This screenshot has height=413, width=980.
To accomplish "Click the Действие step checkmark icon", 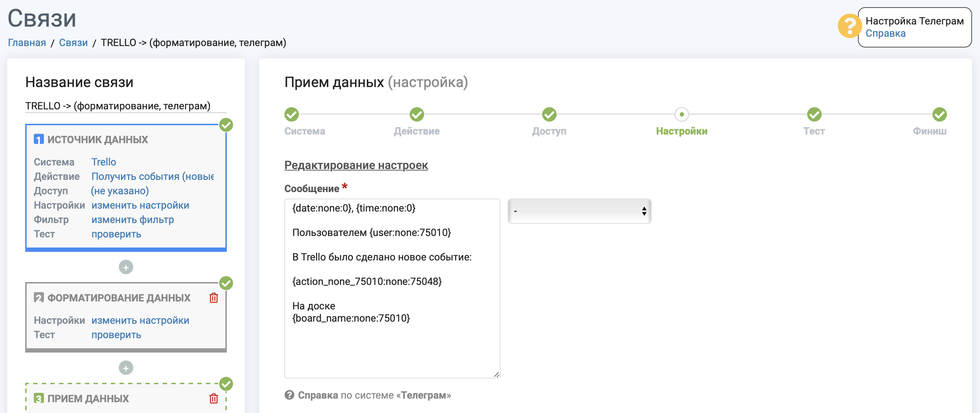I will click(x=417, y=114).
